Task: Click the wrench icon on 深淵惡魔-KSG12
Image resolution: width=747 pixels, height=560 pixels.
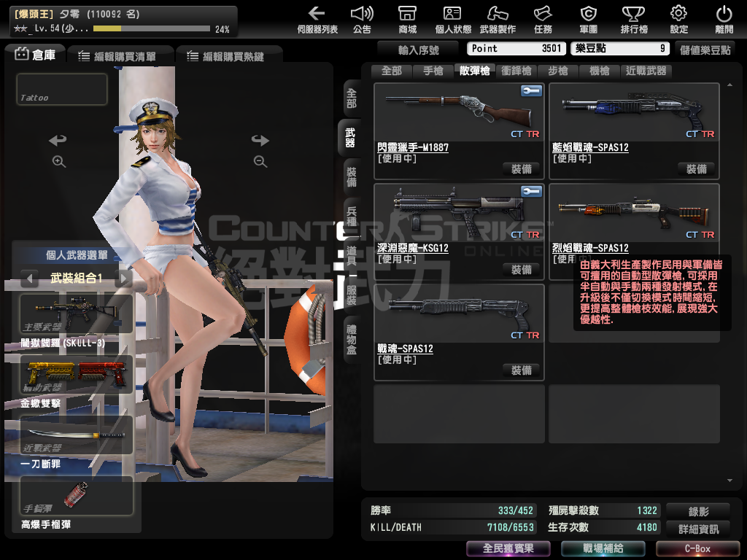Action: [531, 192]
